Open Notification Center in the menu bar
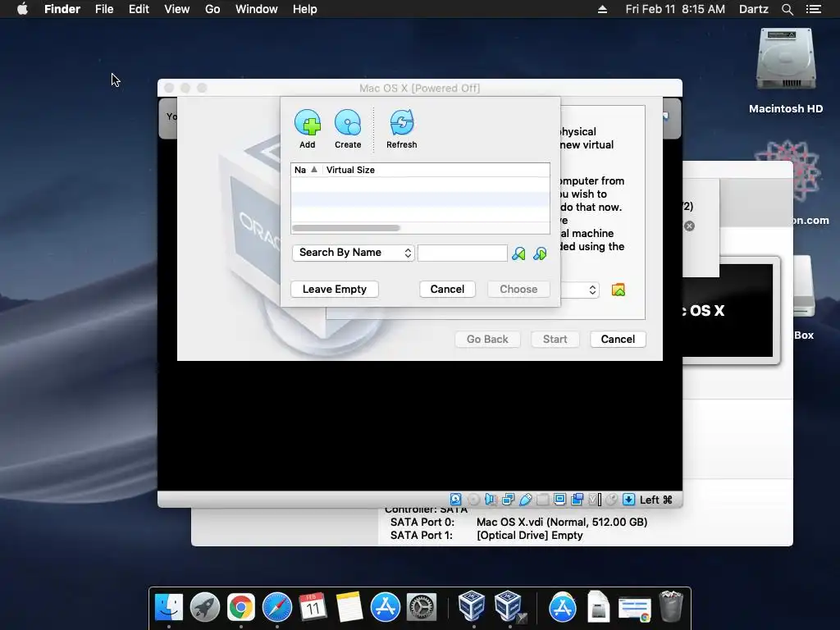The image size is (840, 630). pyautogui.click(x=813, y=9)
